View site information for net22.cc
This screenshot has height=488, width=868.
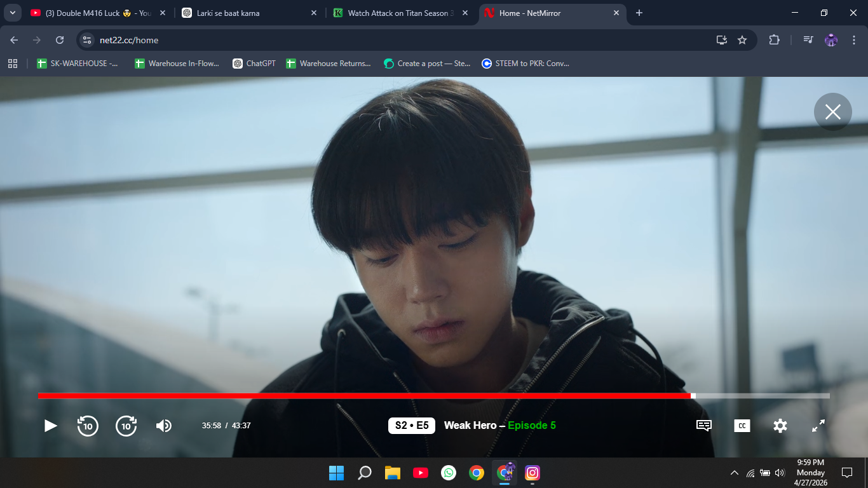tap(88, 40)
